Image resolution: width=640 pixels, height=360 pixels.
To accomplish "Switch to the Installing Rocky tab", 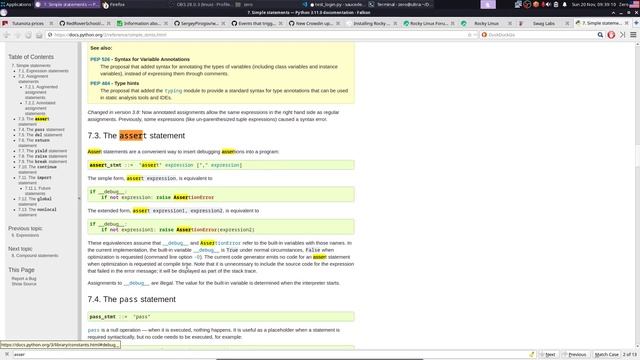I will tap(371, 24).
